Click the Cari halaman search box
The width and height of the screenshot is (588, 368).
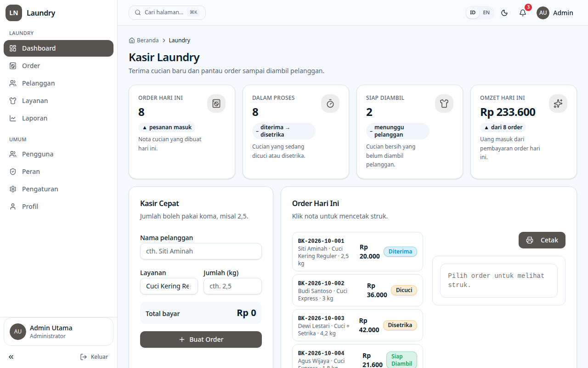pos(167,12)
